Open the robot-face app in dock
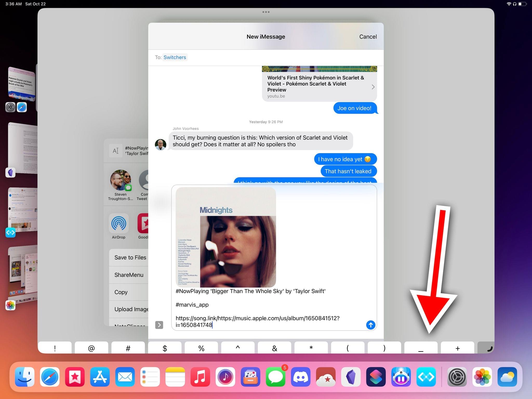Image resolution: width=532 pixels, height=399 pixels. pyautogui.click(x=401, y=377)
